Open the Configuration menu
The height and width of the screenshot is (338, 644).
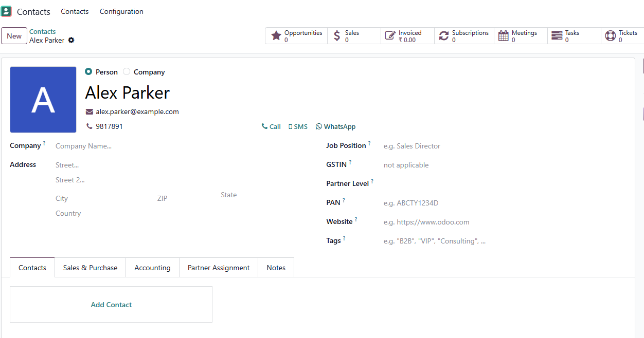point(121,11)
